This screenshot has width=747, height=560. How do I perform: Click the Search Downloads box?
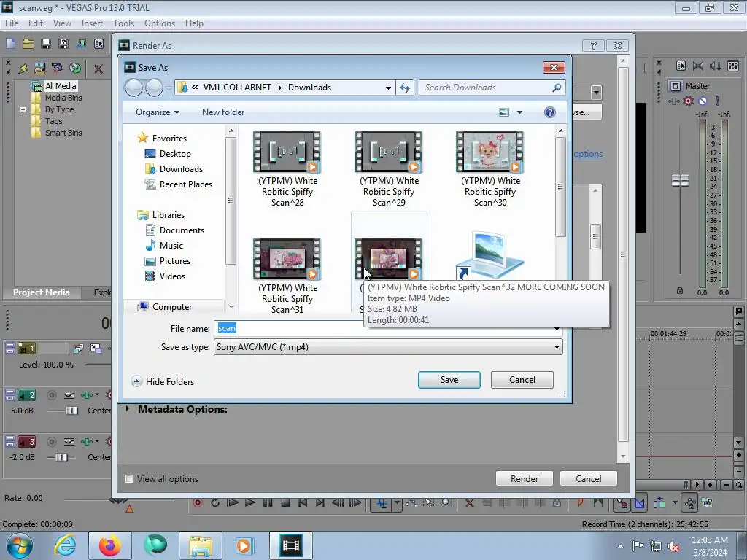[492, 87]
